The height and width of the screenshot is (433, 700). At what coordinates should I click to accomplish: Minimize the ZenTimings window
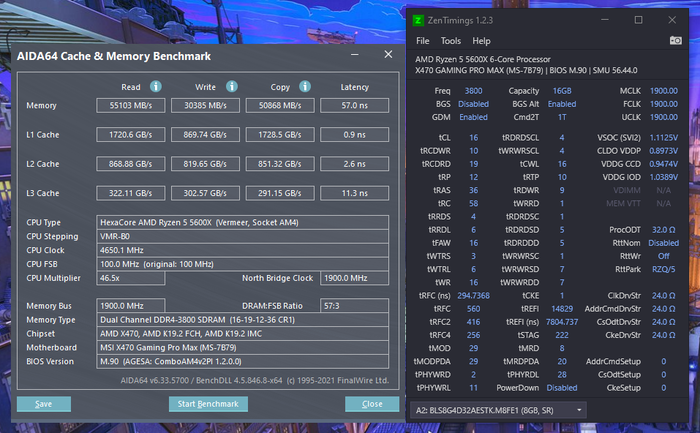605,20
